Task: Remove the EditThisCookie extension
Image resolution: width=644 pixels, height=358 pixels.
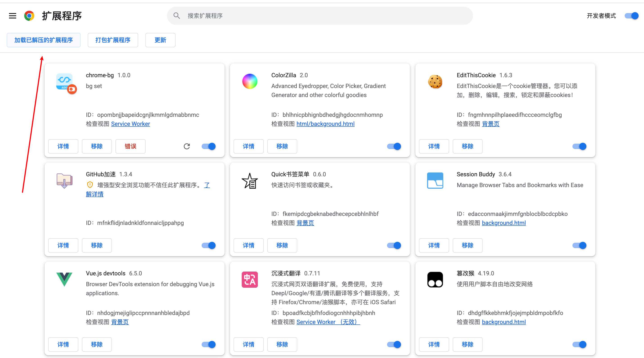Action: pyautogui.click(x=468, y=146)
